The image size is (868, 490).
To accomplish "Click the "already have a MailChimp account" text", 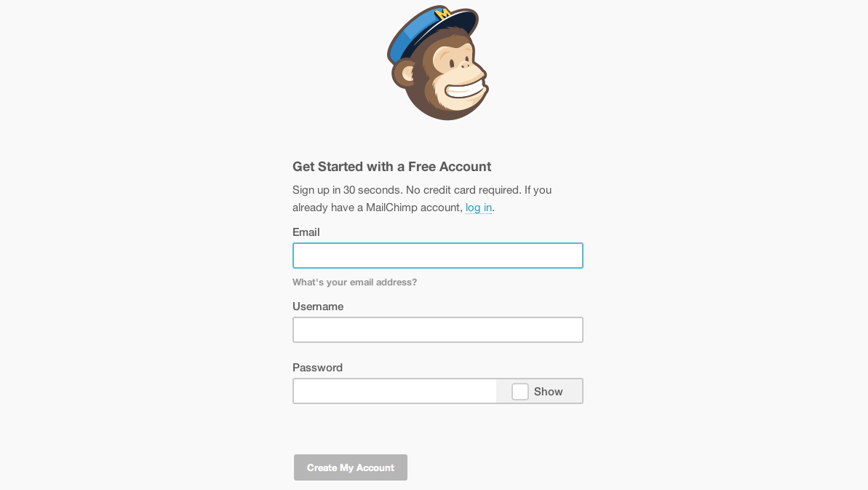I will tap(377, 208).
